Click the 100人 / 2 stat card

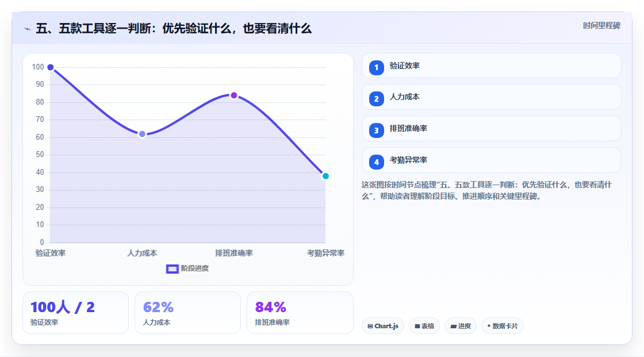point(75,313)
